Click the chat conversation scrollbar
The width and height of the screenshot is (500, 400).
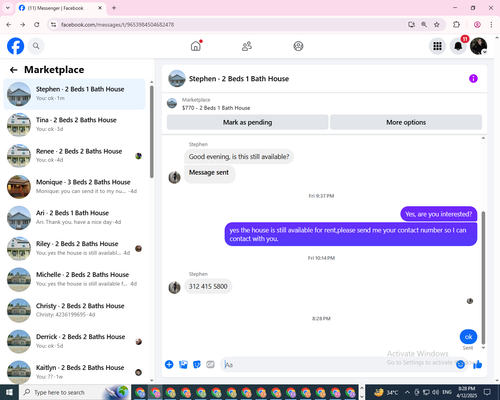click(x=483, y=277)
